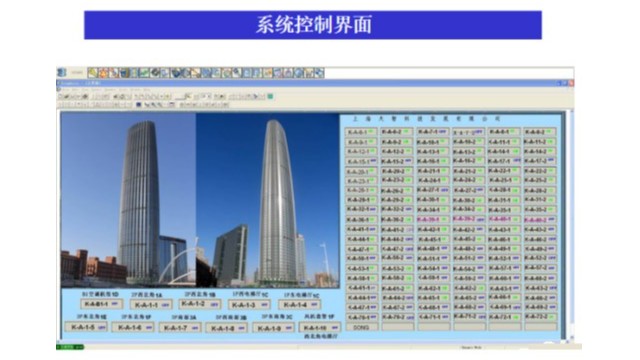Click the left tower photo
Viewport: 640px width, 360px height.
(129, 200)
